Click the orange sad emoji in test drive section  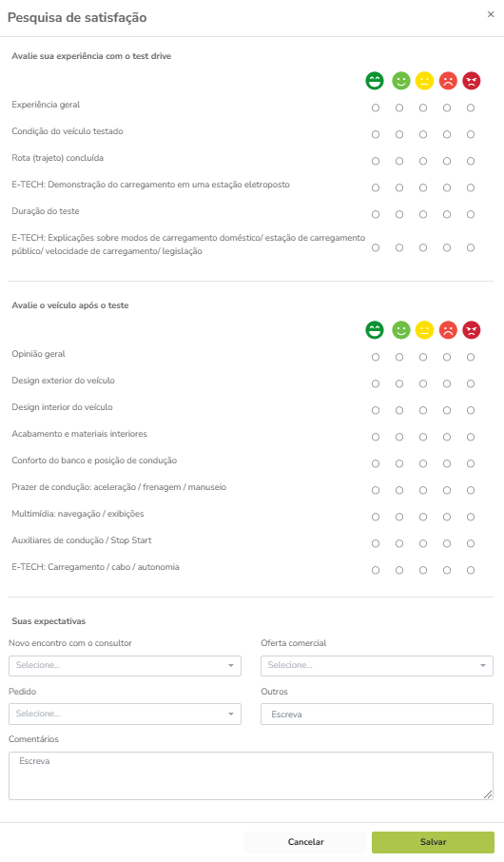[x=448, y=81]
